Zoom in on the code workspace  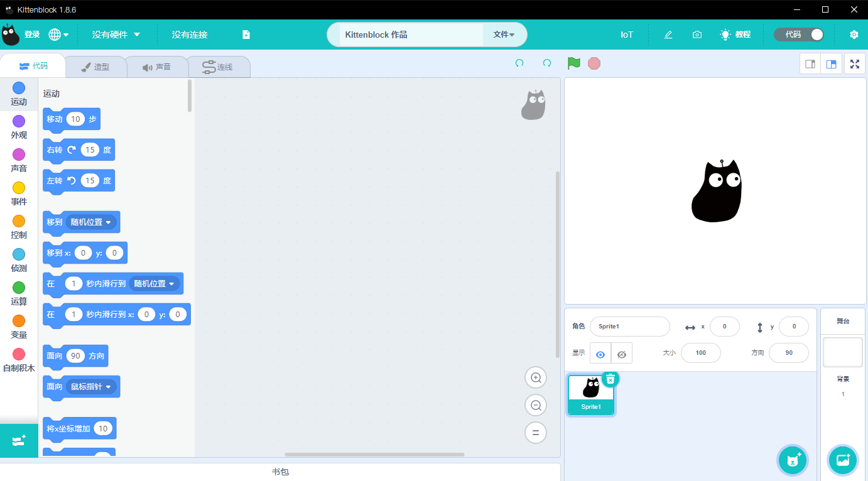pos(536,378)
